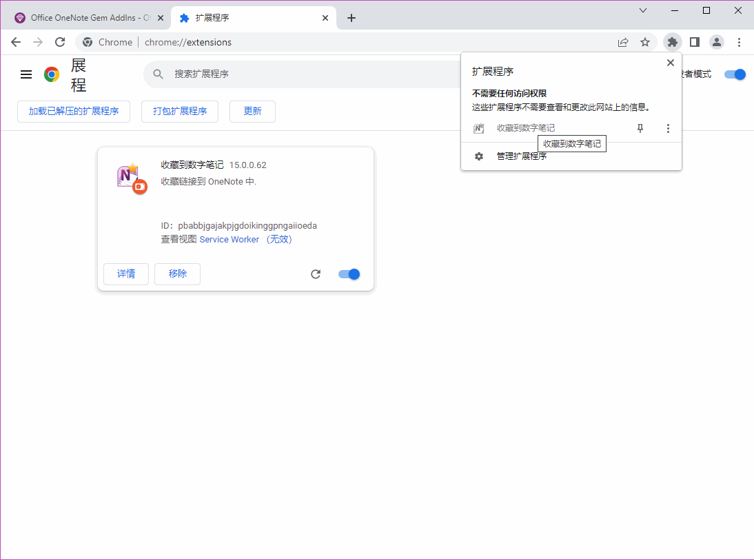Select the 扩展程序 browser tab
Viewport: 754px width, 560px height.
click(253, 18)
